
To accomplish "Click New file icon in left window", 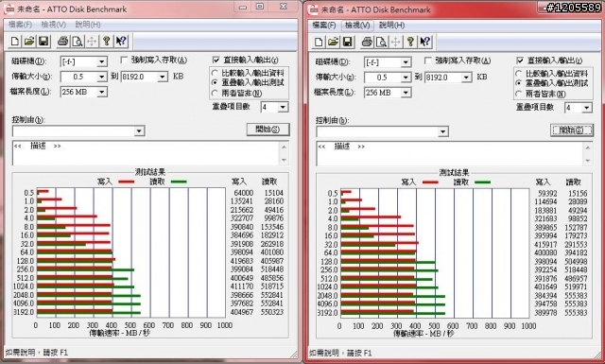I will point(15,42).
